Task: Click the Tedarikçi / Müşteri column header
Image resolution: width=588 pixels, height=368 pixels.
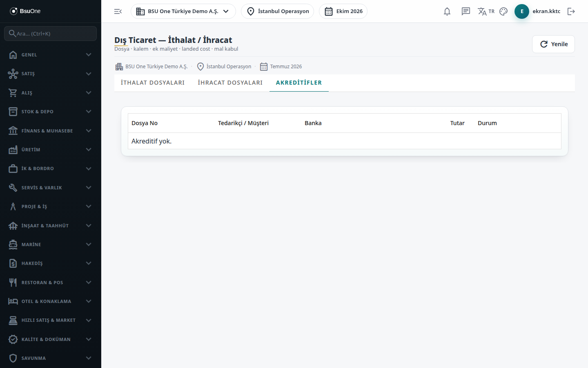Action: coord(243,123)
